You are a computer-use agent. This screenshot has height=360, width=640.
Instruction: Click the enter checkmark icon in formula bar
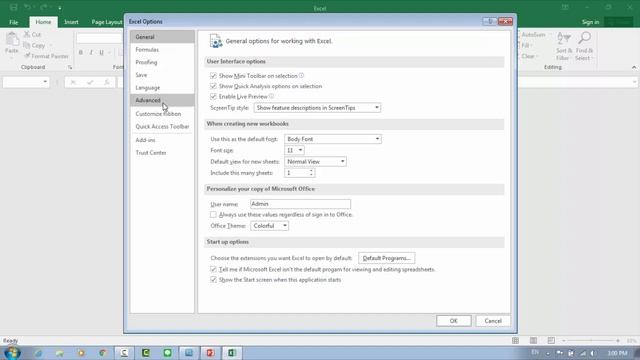90,82
